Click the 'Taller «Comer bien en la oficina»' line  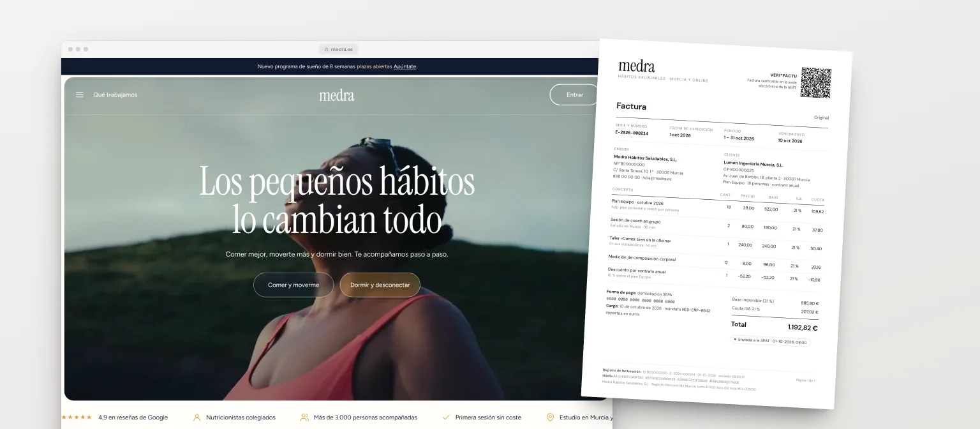click(x=640, y=239)
